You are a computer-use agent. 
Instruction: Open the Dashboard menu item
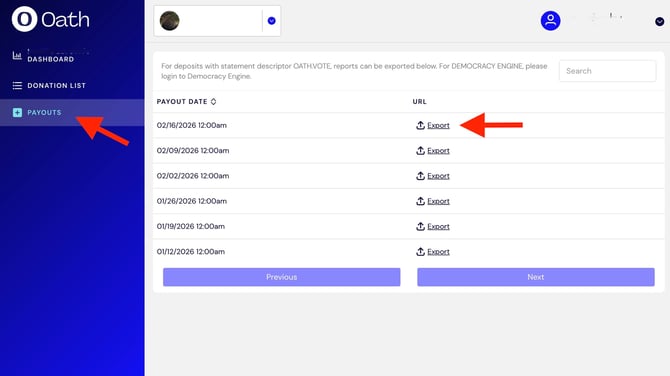pyautogui.click(x=50, y=59)
